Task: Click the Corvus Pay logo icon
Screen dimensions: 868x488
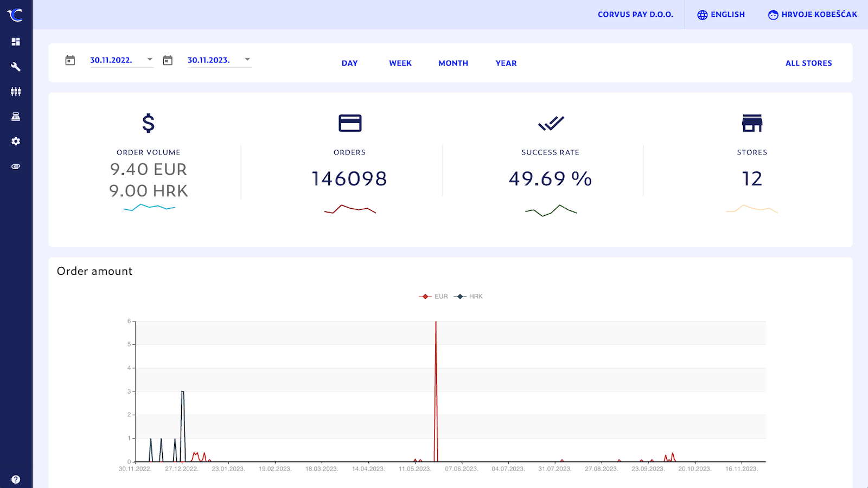Action: coord(15,15)
